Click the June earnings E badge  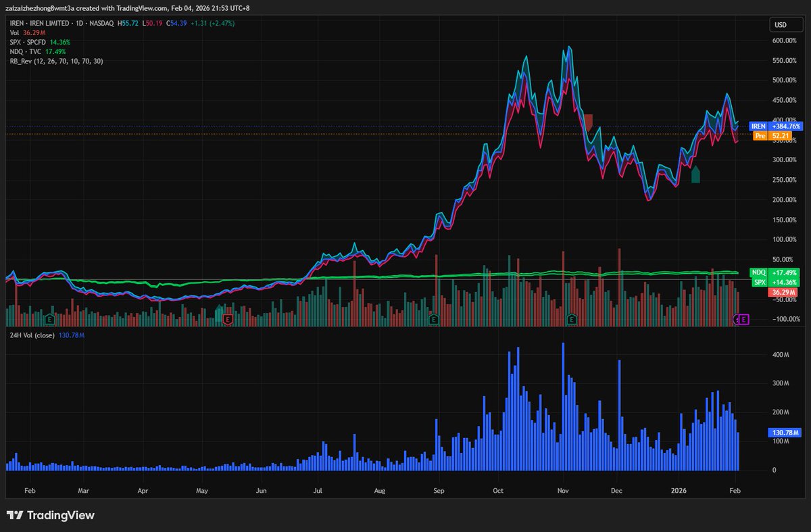pos(228,319)
